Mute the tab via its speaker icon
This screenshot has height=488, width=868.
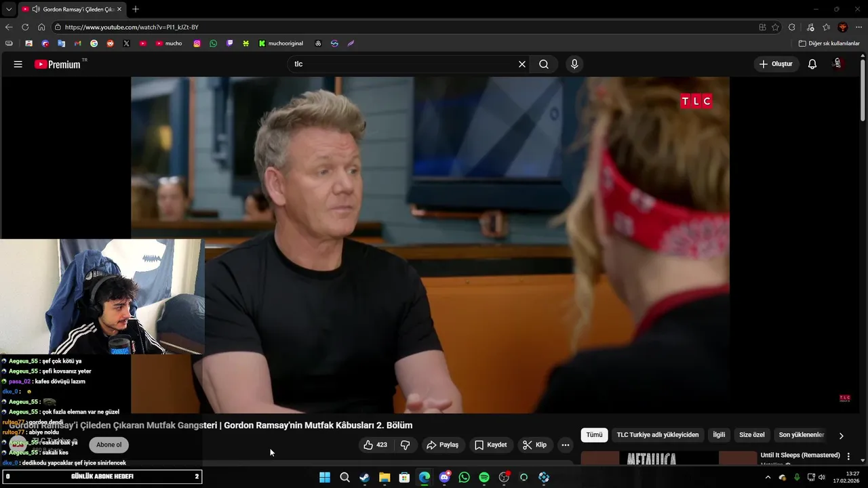pyautogui.click(x=35, y=9)
